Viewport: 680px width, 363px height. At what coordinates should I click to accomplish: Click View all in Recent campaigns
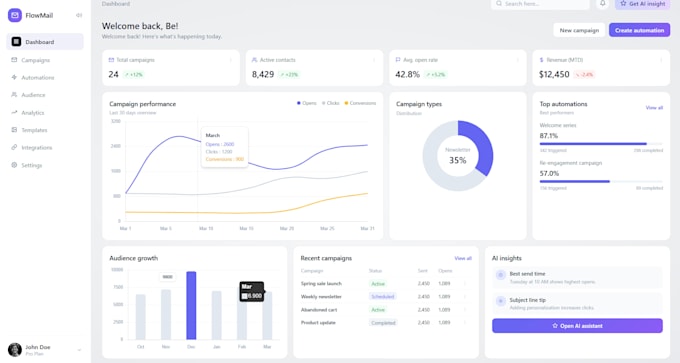pyautogui.click(x=463, y=258)
